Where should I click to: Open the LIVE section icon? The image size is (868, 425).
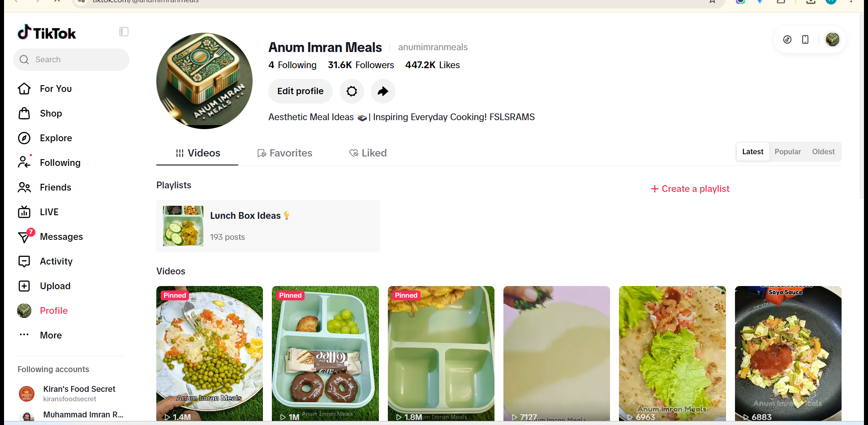pos(24,212)
